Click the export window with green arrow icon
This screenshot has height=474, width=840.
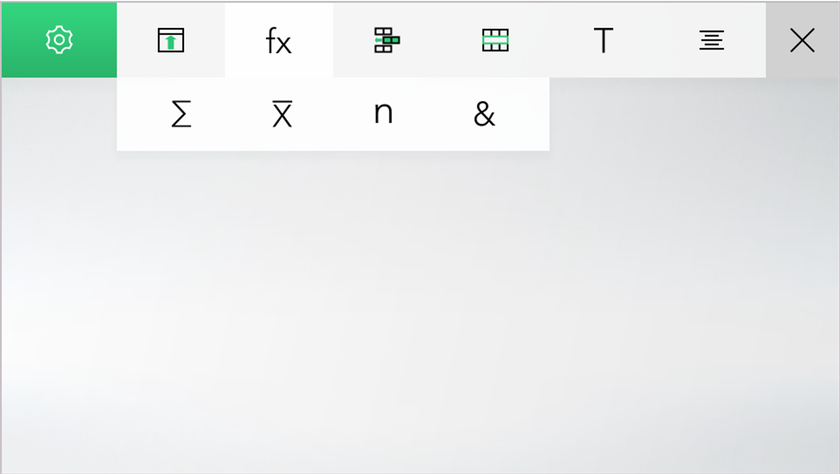(171, 40)
